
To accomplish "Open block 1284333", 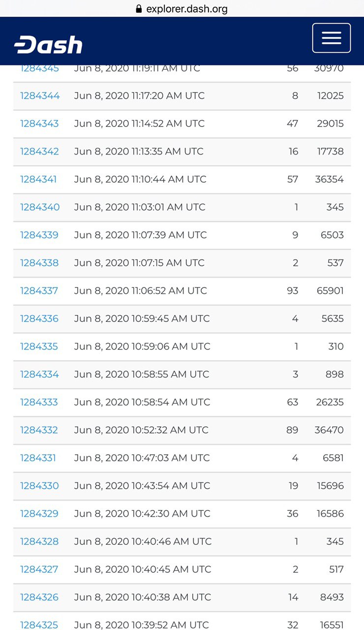I will [x=39, y=402].
